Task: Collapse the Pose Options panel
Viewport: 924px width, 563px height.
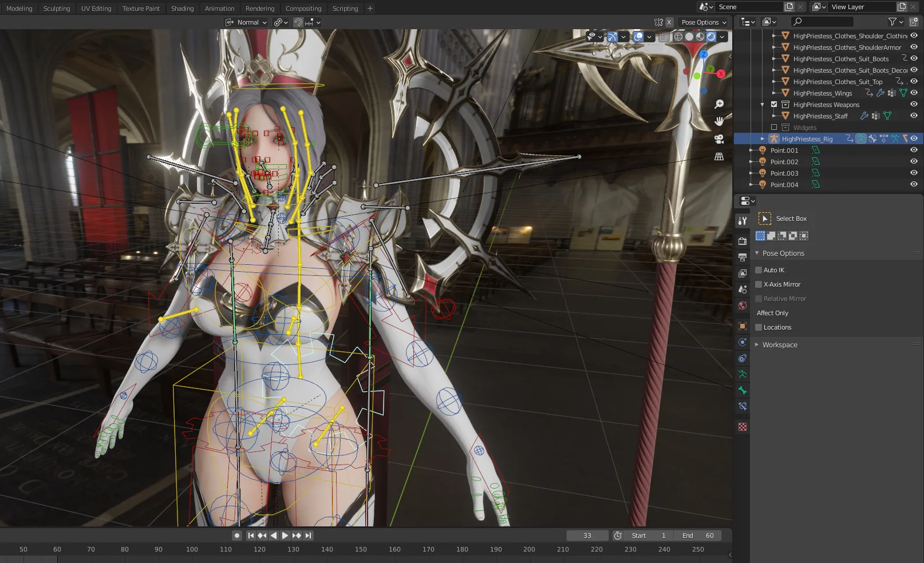Action: [757, 253]
